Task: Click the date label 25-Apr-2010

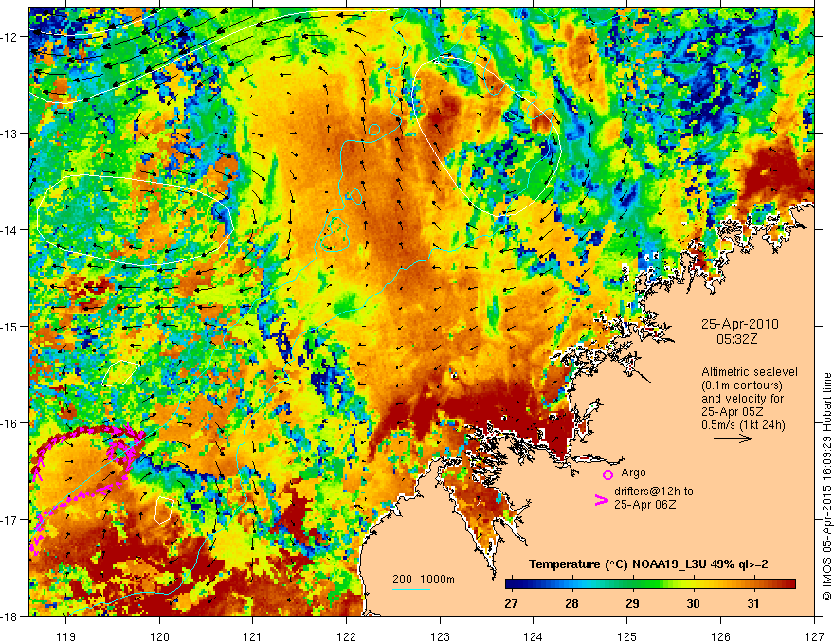Action: 740,324
